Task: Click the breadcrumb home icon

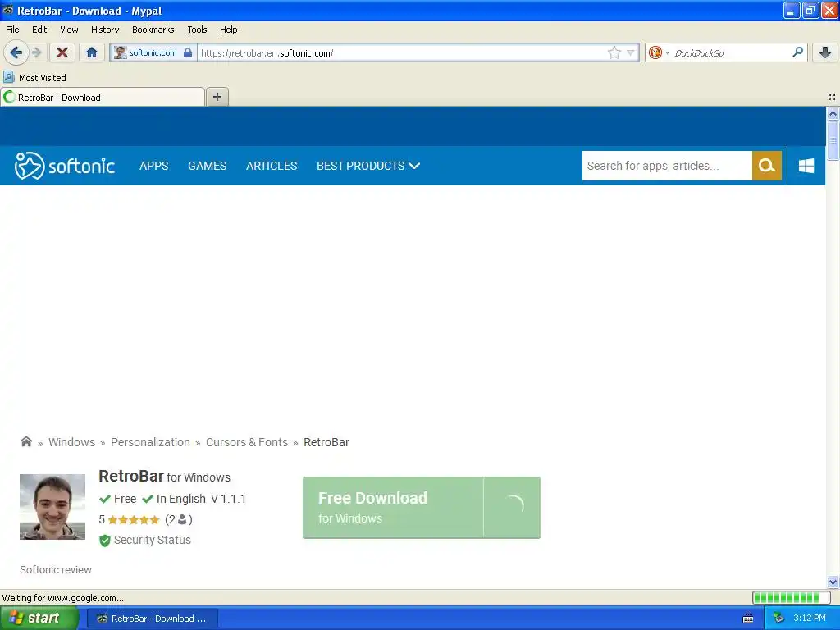Action: tap(25, 441)
